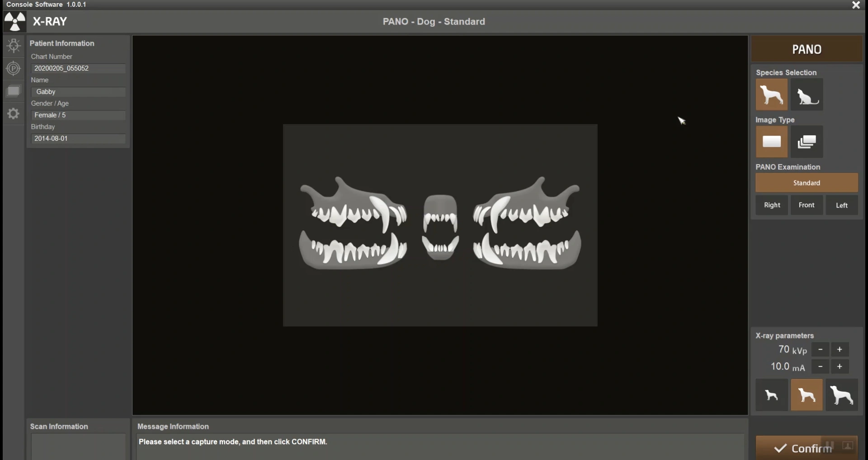Viewport: 868px width, 460px height.
Task: Increase the mA value with plus
Action: pos(840,367)
